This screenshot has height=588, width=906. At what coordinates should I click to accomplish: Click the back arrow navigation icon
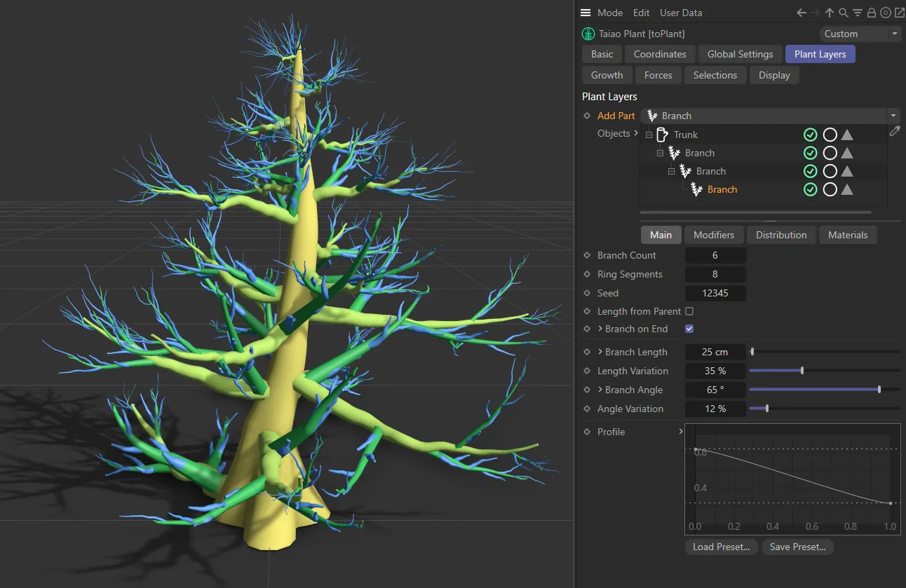tap(802, 13)
